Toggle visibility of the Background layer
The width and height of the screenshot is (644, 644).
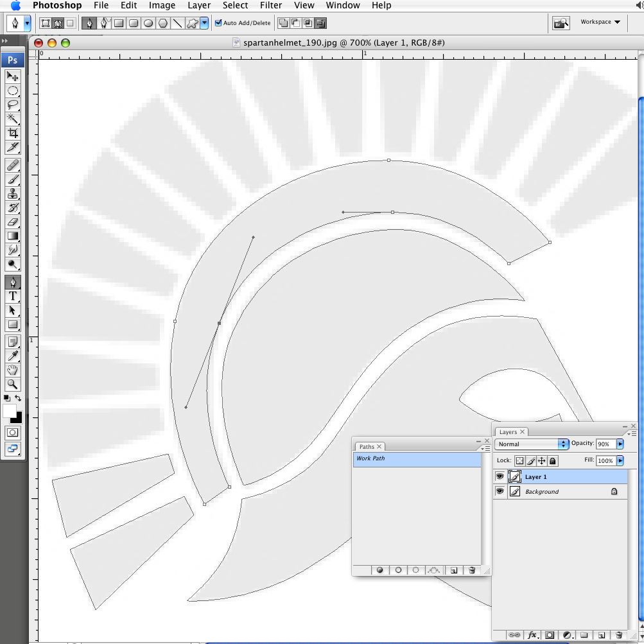coord(500,491)
